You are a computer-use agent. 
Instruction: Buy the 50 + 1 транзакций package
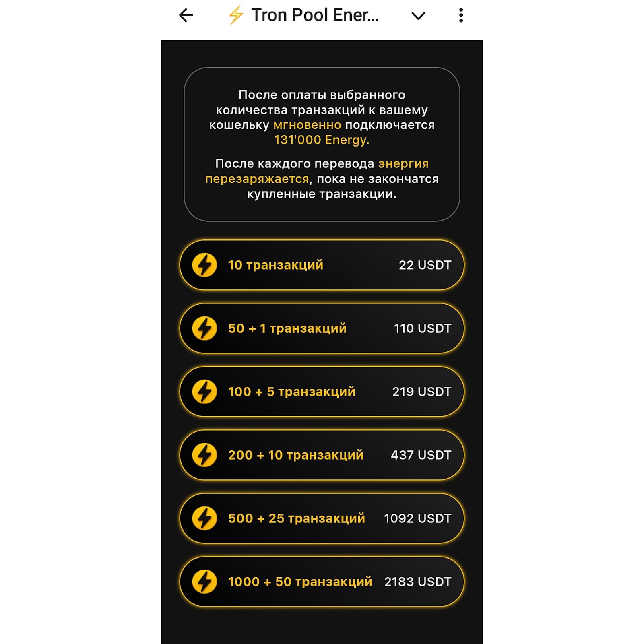tap(322, 328)
